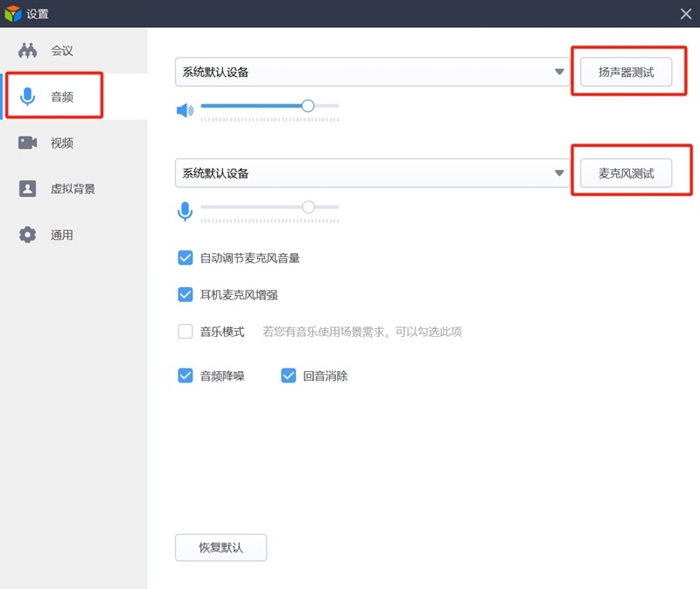Open 虚拟背景 settings via its person icon

[x=27, y=188]
